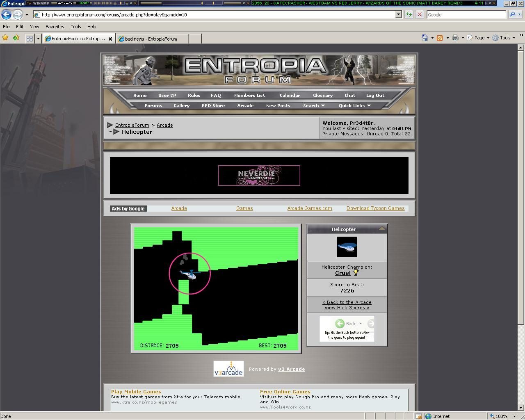Open the View High Scores link
The image size is (525, 420).
pos(347,308)
